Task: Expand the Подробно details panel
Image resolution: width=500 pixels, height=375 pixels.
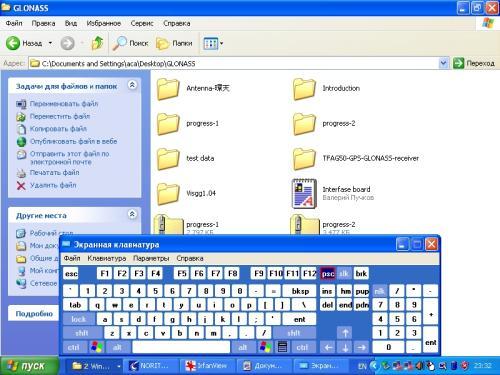Action: (34, 314)
